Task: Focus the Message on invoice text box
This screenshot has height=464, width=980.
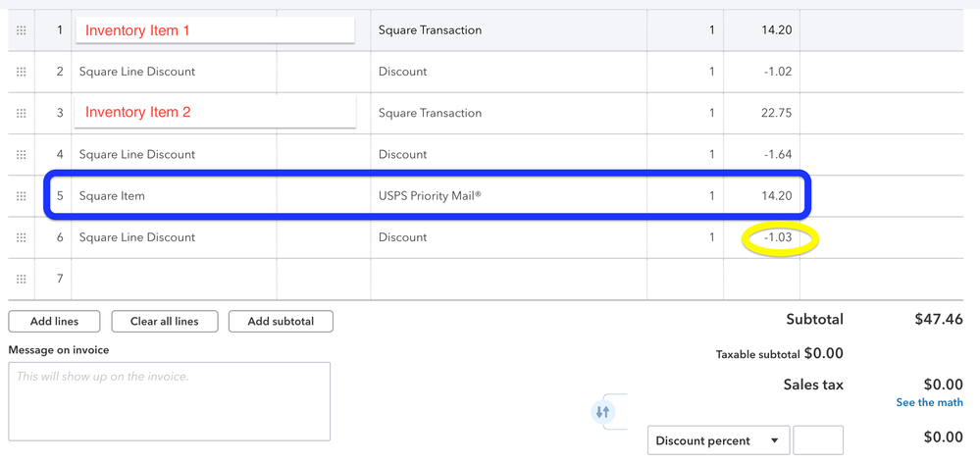Action: click(x=169, y=401)
